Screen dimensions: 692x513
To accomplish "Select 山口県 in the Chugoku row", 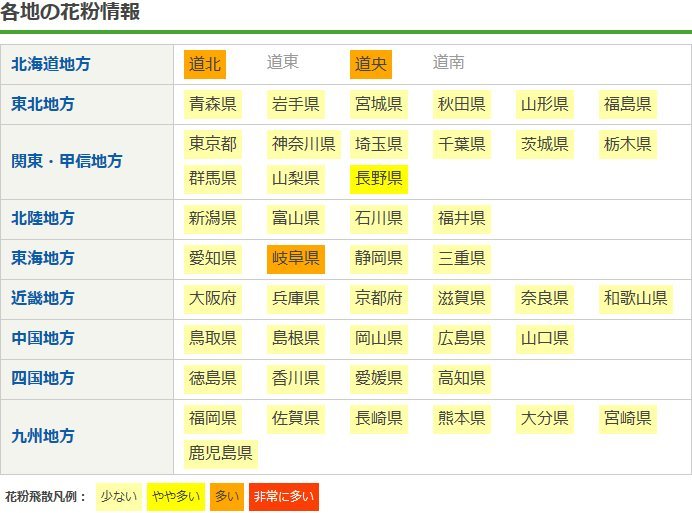I will click(x=545, y=339).
